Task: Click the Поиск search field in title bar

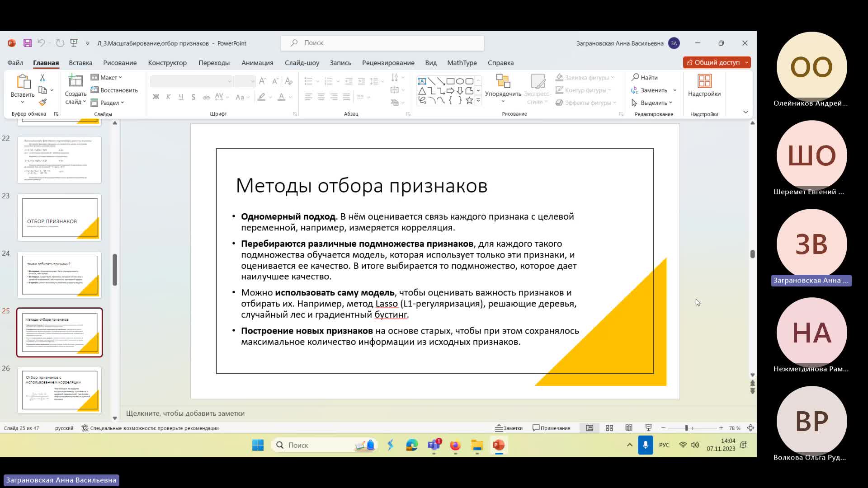Action: pos(382,43)
